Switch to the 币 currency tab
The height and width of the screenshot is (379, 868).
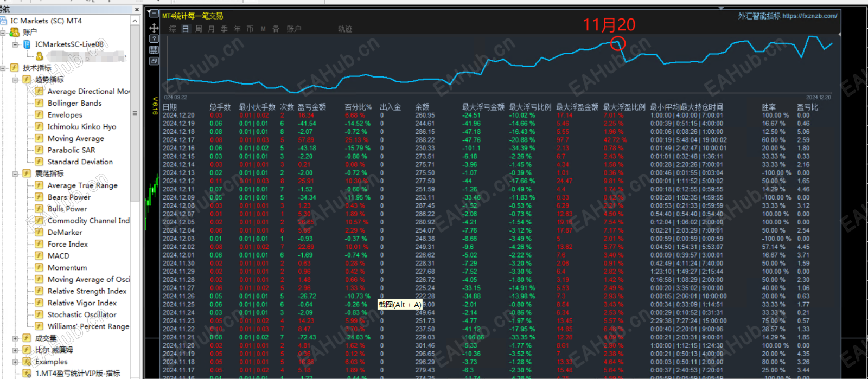point(250,29)
